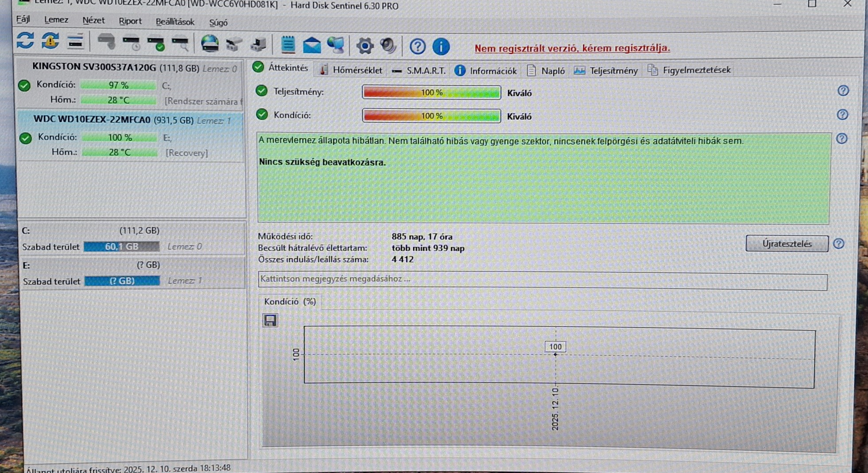Viewport: 868px width, 473px height.
Task: Click the disk with magnifier icon
Action: [181, 44]
